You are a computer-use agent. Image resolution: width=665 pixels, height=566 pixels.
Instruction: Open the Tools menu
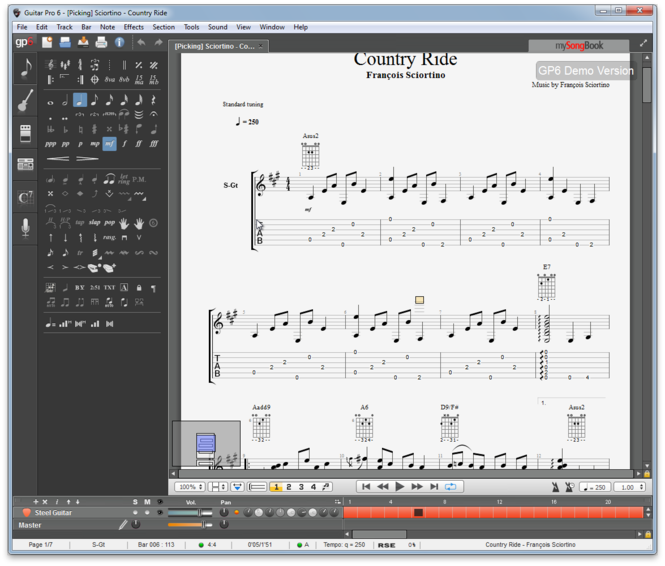pos(191,27)
